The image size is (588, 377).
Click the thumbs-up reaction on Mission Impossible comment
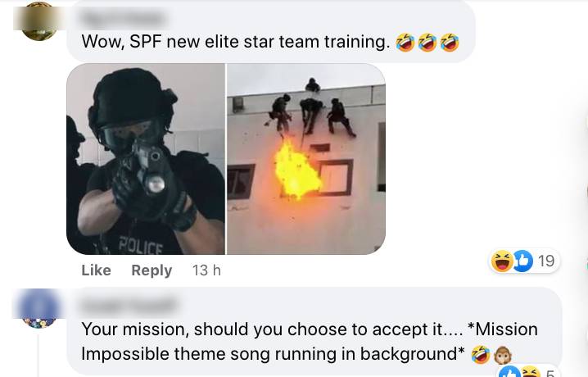(x=509, y=372)
